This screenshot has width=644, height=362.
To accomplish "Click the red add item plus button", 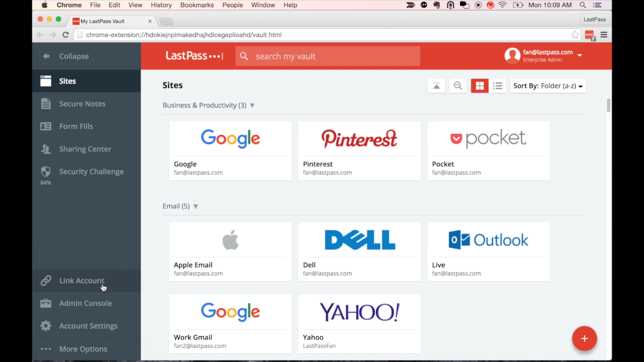I will (584, 338).
